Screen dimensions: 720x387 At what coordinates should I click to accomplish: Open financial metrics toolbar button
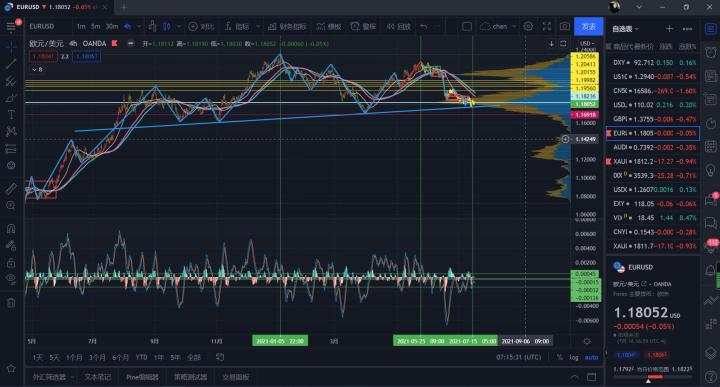click(287, 27)
